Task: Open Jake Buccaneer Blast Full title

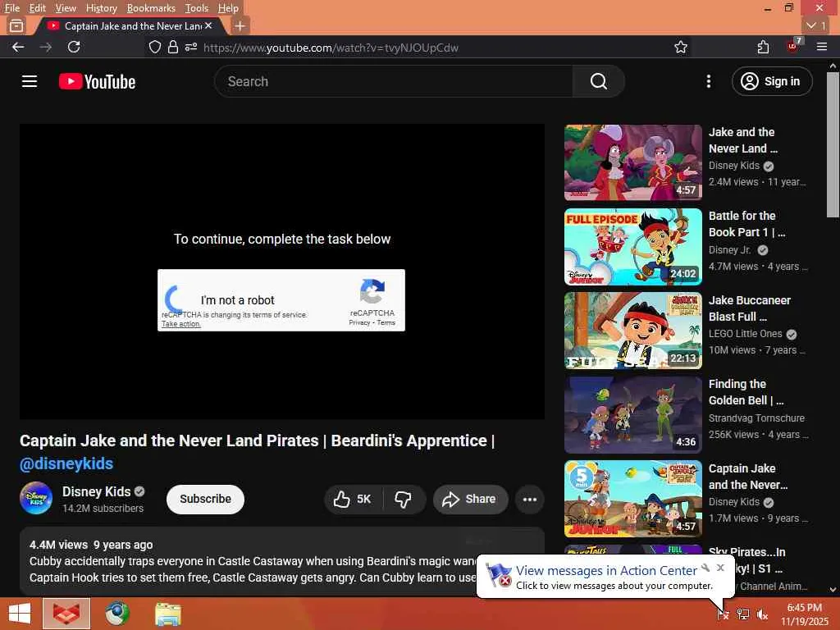Action: (750, 308)
